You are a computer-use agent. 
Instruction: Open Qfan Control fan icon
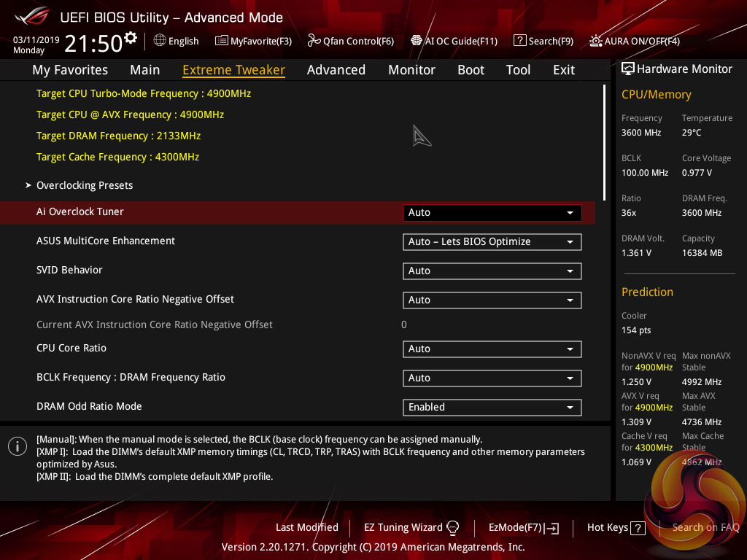click(x=314, y=41)
